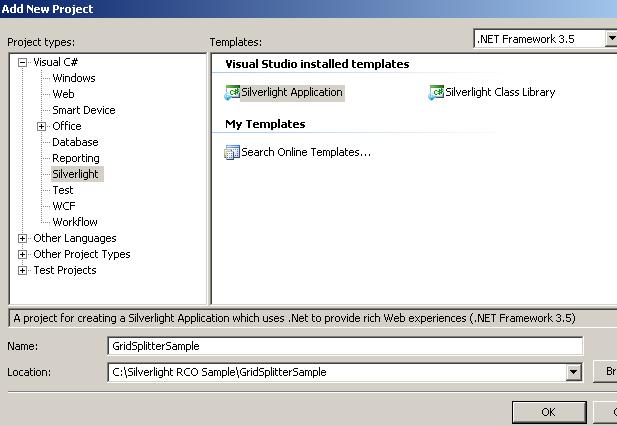This screenshot has height=426, width=617.
Task: Click the Silverlight Application template name
Action: [292, 93]
